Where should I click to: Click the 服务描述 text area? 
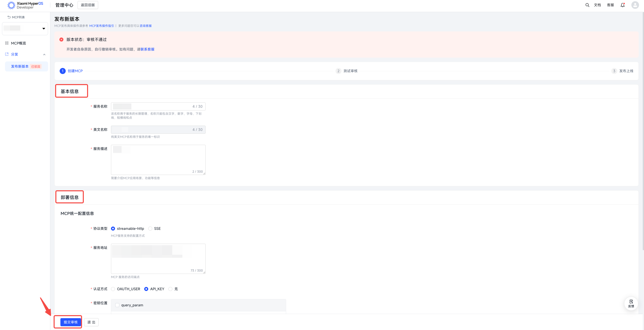point(158,160)
